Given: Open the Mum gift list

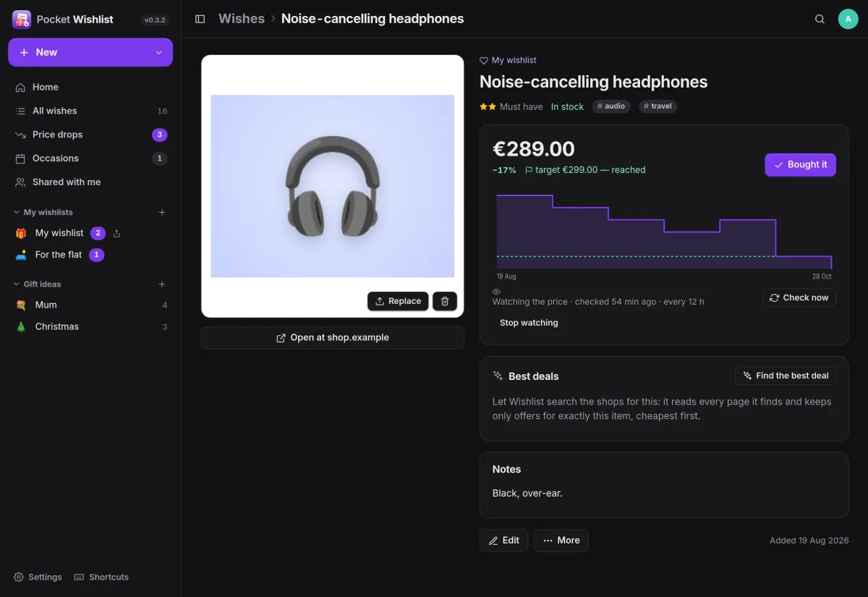Looking at the screenshot, I should [90, 305].
